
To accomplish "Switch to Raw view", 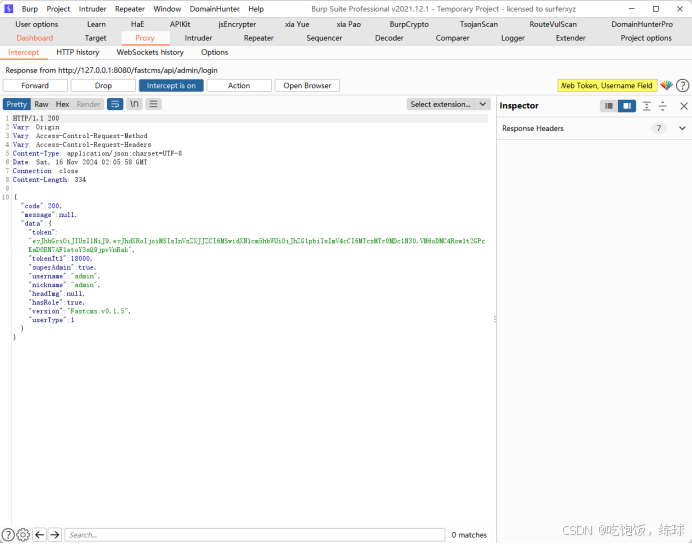I will pyautogui.click(x=41, y=104).
